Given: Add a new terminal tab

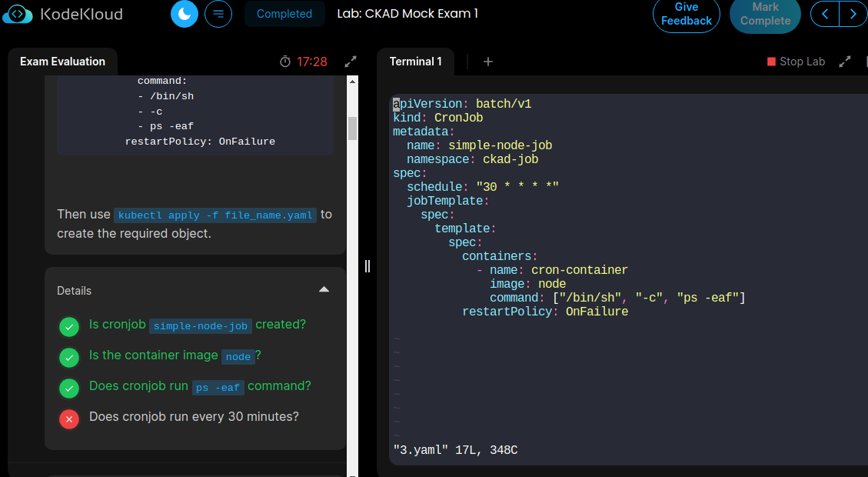Looking at the screenshot, I should point(487,62).
